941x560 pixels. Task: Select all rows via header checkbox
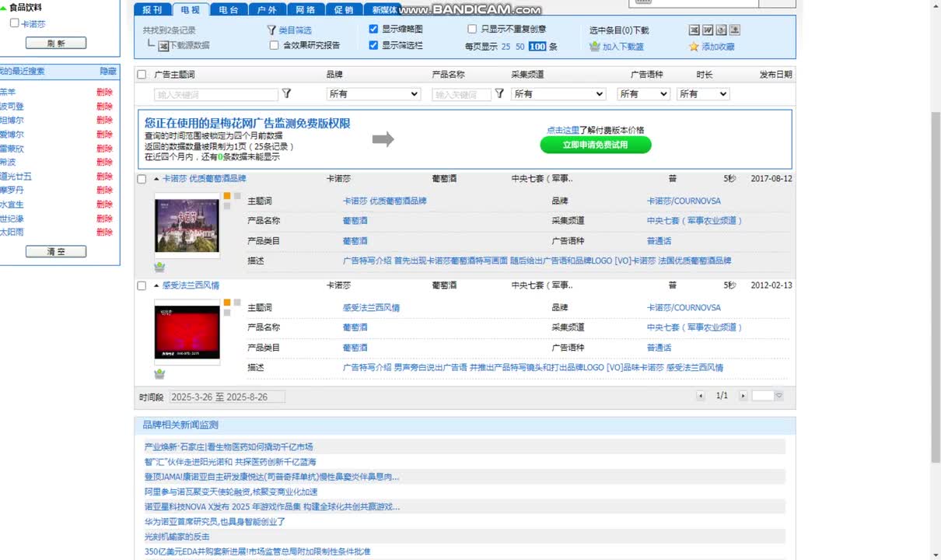click(x=142, y=75)
